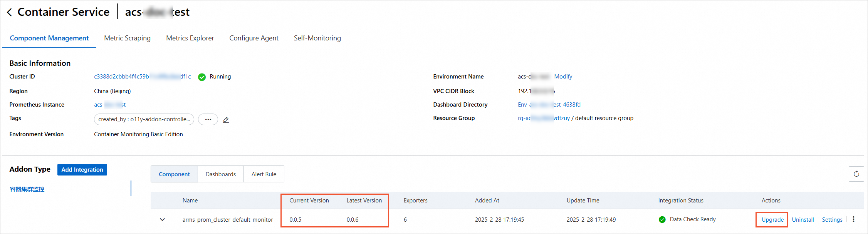The width and height of the screenshot is (868, 234).
Task: Click the Name column header
Action: pos(190,201)
